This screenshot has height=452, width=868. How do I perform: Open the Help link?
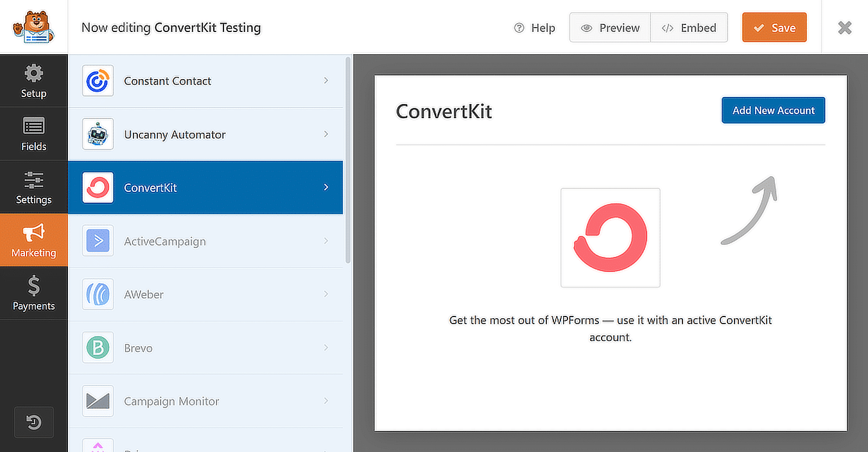click(534, 28)
